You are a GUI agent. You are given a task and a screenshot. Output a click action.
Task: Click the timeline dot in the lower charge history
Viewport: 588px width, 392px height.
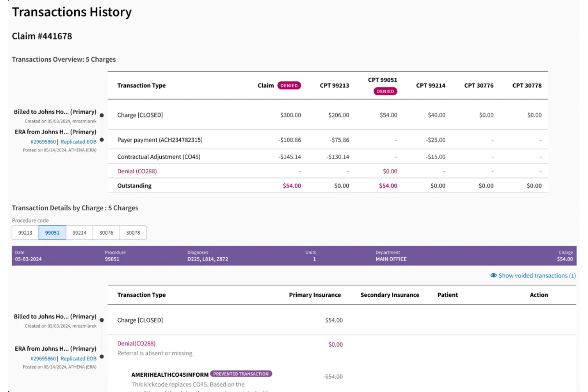102,320
